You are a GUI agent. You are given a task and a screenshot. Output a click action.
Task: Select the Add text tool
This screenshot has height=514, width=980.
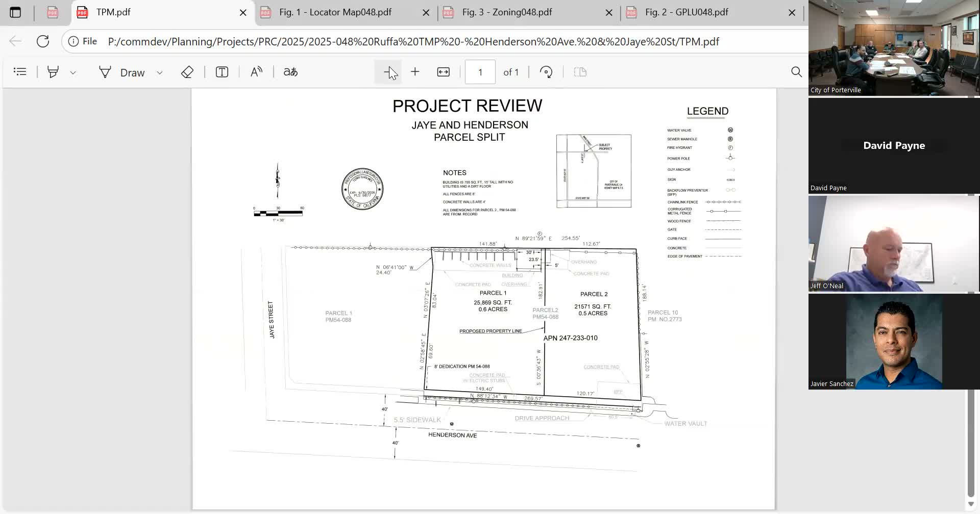pos(222,72)
